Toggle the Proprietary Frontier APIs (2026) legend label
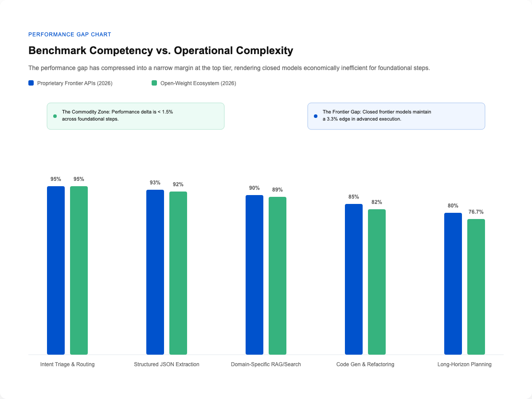The image size is (532, 399). (75, 83)
